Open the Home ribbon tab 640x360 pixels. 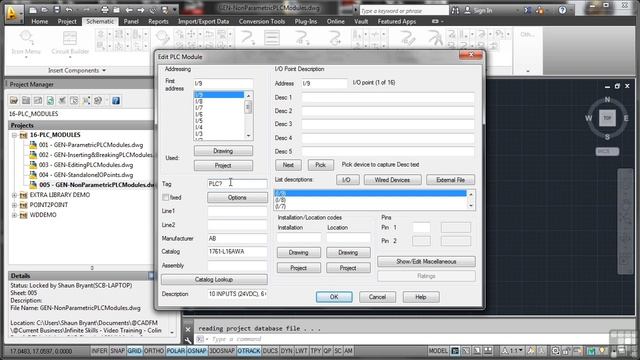pyautogui.click(x=40, y=21)
